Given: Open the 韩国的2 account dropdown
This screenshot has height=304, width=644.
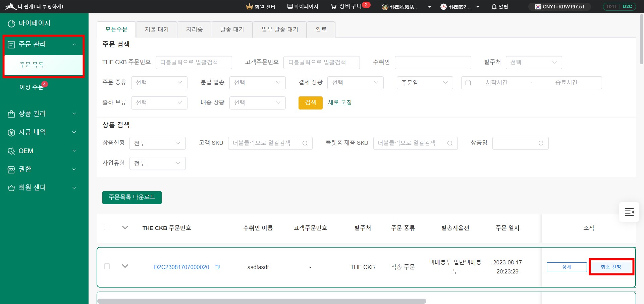Looking at the screenshot, I should tap(478, 7).
